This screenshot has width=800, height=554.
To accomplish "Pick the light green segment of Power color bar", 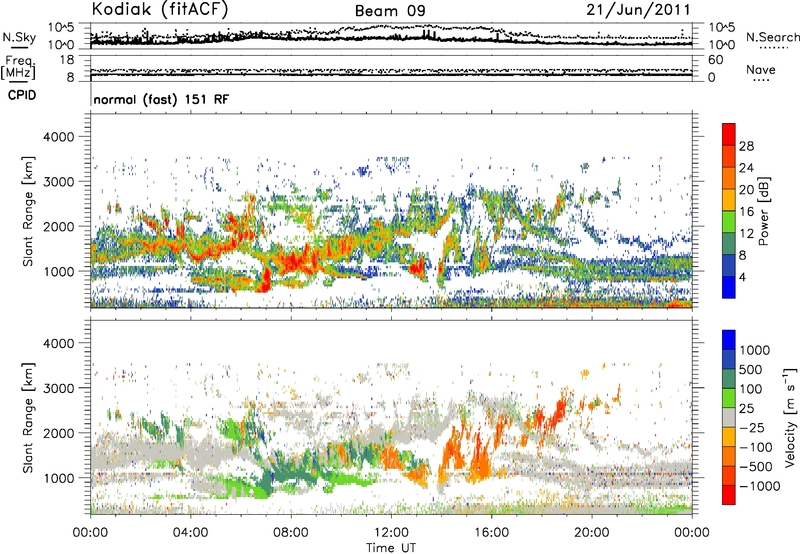I will click(729, 222).
